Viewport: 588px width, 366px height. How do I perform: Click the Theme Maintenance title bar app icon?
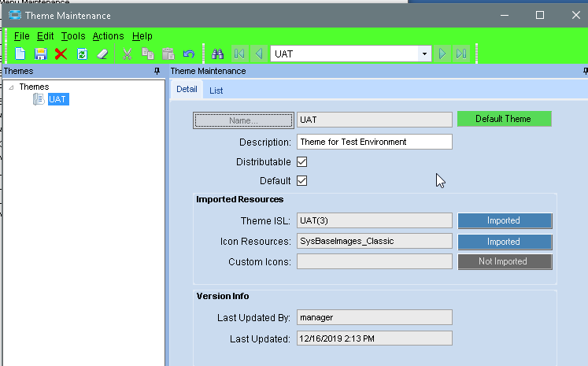point(15,15)
